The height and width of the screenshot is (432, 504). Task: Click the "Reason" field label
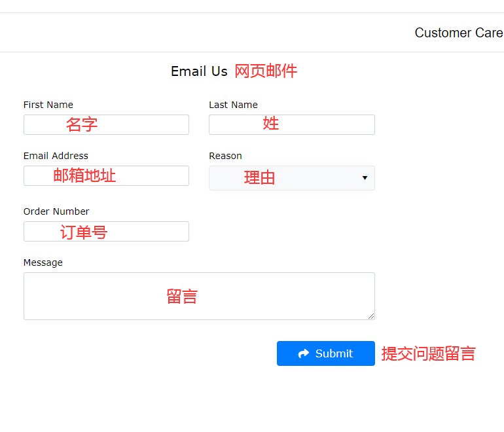click(x=225, y=156)
